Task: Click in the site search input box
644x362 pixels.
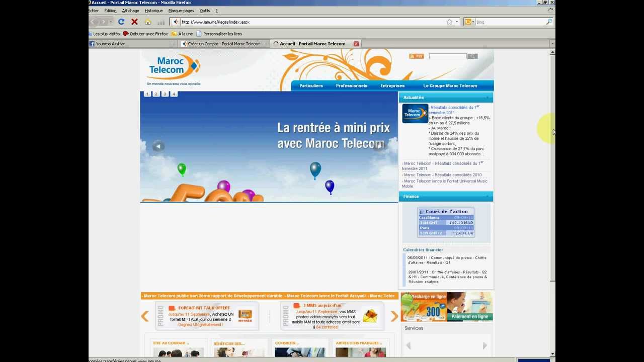Action: [448, 56]
